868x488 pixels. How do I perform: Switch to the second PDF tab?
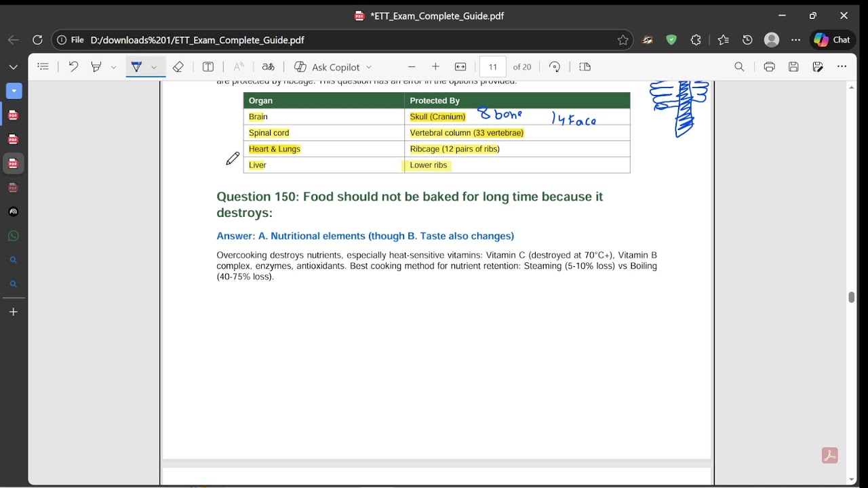point(14,140)
